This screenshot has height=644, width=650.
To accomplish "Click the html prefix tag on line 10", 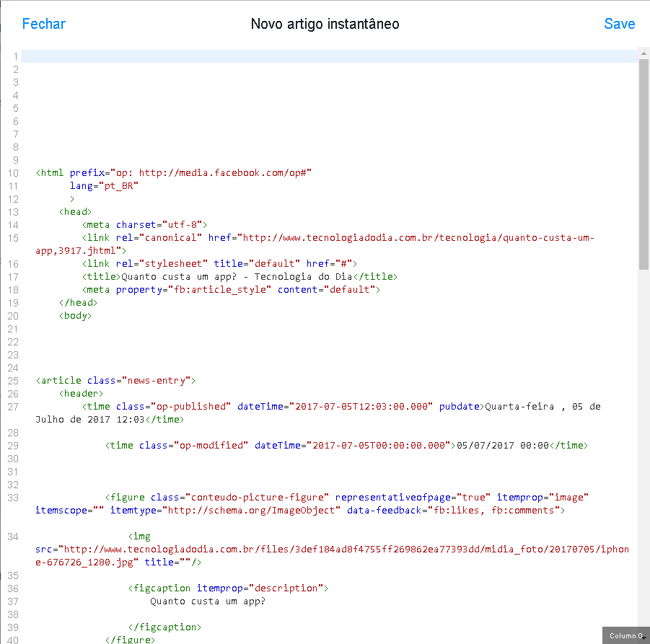I will (x=174, y=173).
